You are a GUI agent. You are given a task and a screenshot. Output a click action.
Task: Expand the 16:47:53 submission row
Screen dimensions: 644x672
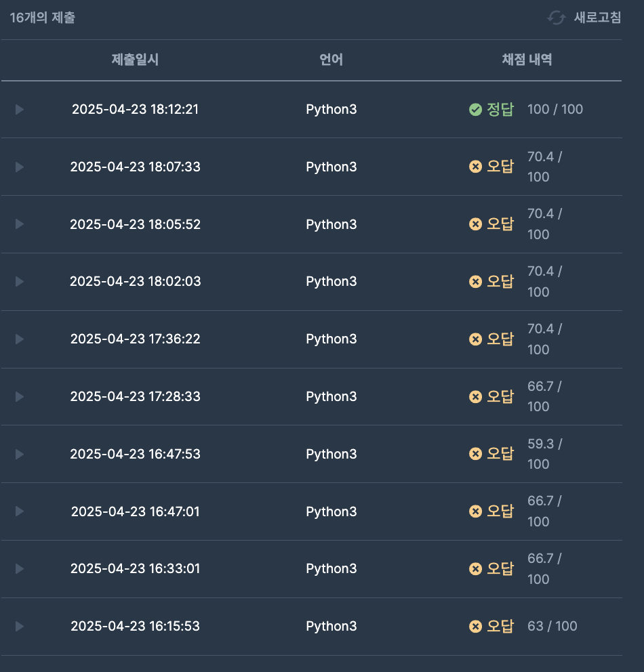click(19, 454)
